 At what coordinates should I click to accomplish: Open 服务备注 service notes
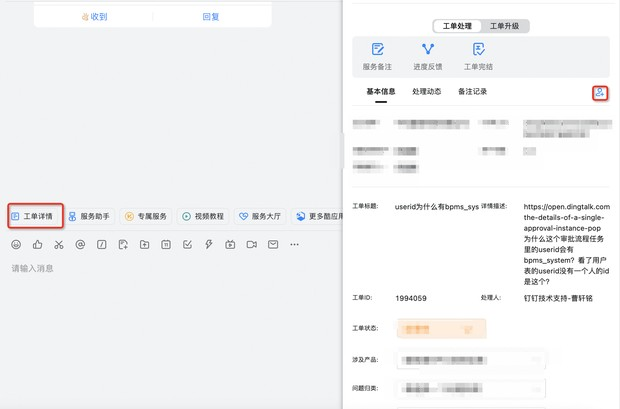tap(377, 57)
